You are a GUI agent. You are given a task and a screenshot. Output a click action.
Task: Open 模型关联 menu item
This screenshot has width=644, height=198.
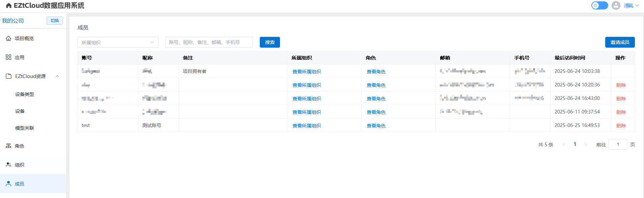(x=25, y=128)
